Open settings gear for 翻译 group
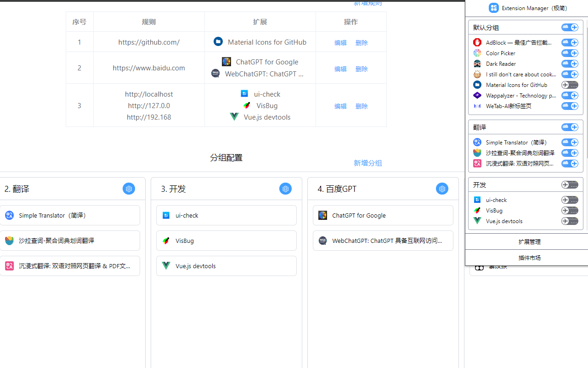Image resolution: width=588 pixels, height=368 pixels. pyautogui.click(x=129, y=189)
